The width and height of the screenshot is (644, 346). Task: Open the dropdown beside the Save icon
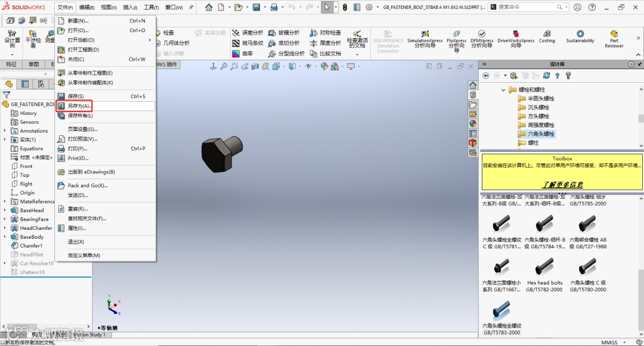point(265,7)
